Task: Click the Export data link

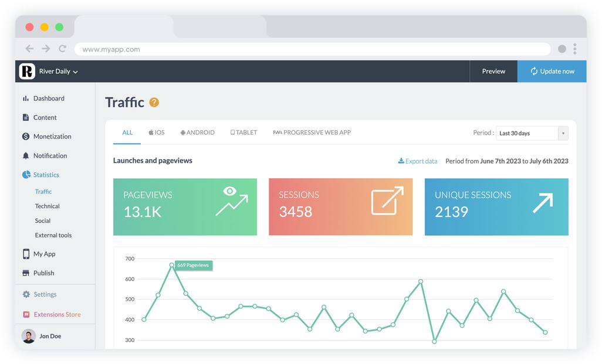Action: (x=418, y=161)
